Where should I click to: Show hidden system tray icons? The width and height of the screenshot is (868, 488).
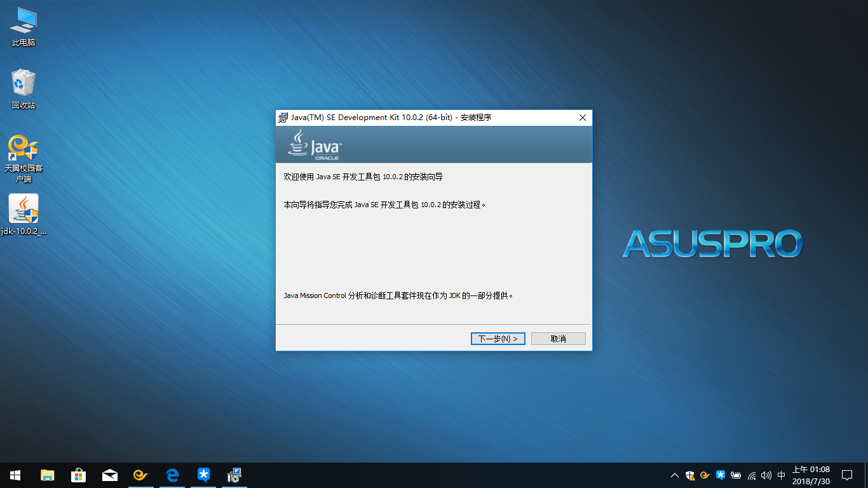pyautogui.click(x=675, y=475)
